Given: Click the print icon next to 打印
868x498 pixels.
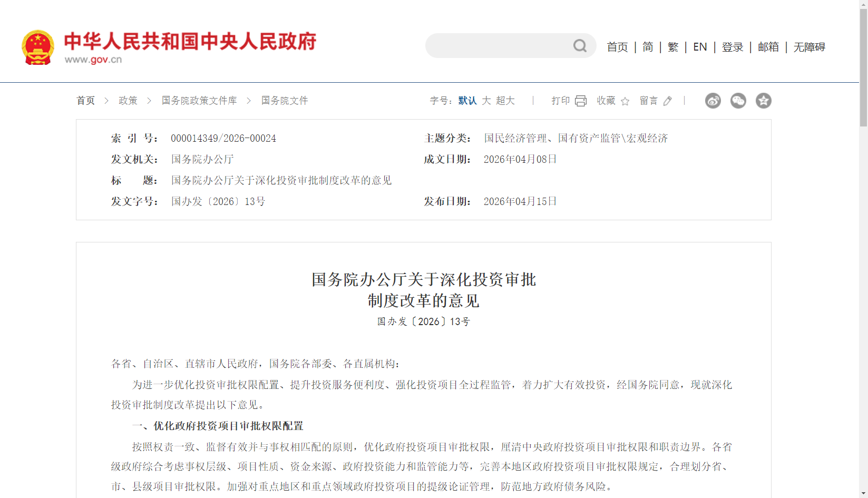Looking at the screenshot, I should 581,100.
